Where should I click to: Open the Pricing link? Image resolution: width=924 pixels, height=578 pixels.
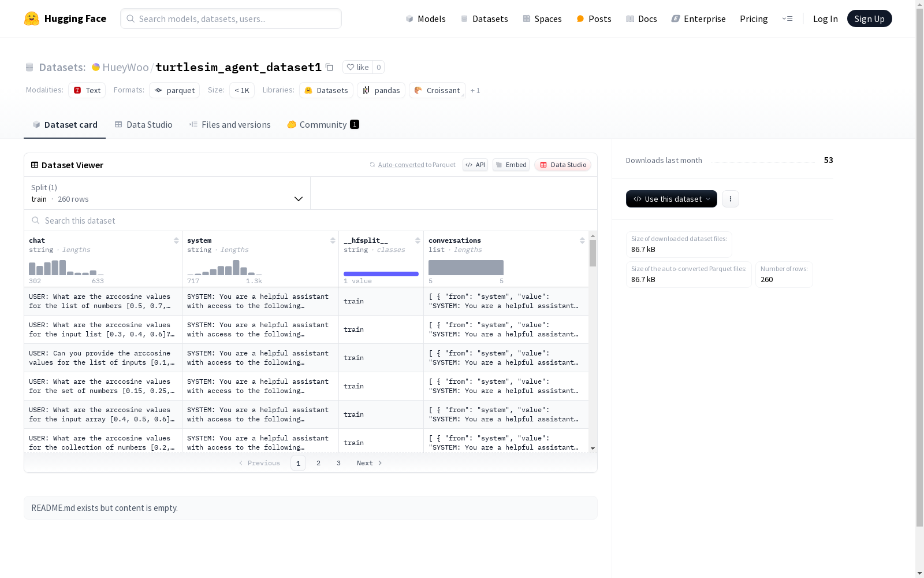point(754,18)
